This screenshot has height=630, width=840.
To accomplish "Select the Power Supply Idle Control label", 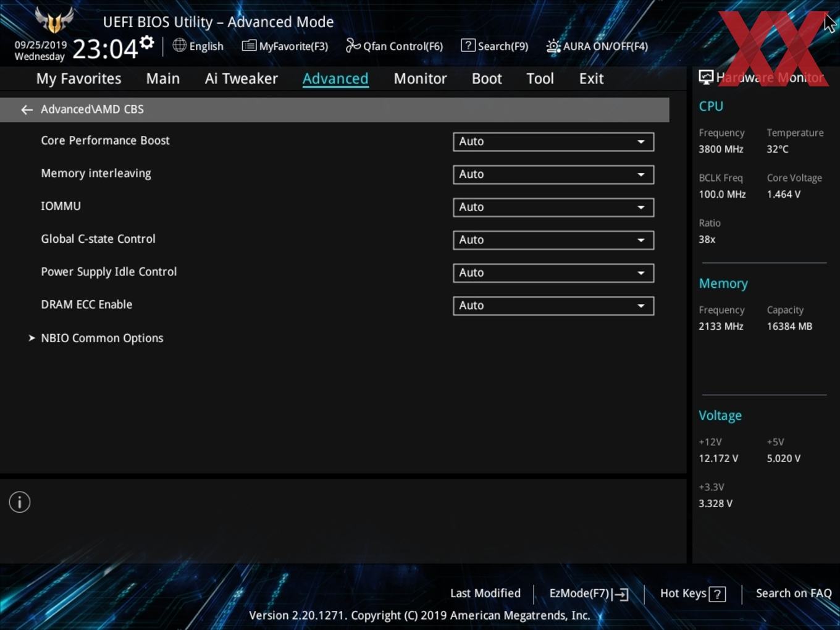I will [x=109, y=272].
